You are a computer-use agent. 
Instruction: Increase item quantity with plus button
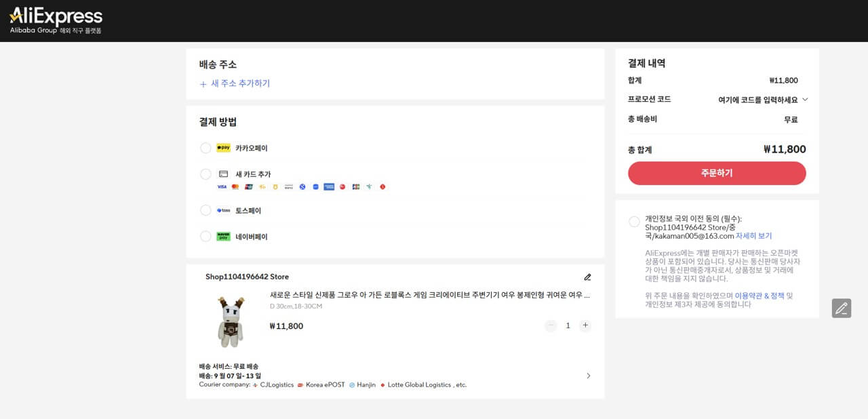pos(585,325)
